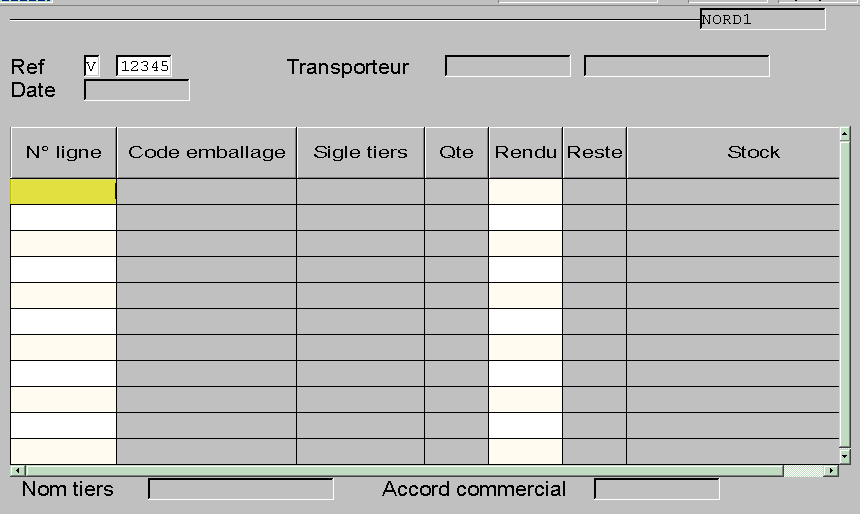This screenshot has width=860, height=514.
Task: Click the N° ligne column header
Action: tap(64, 152)
